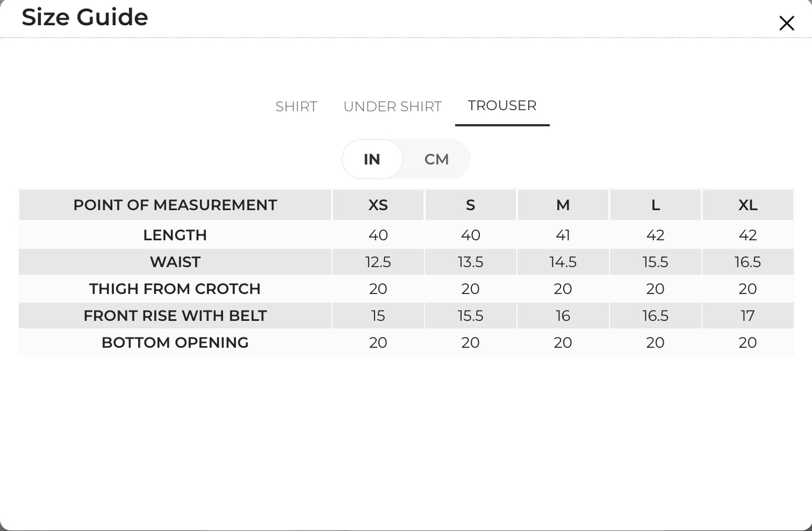Viewport: 812px width, 531px height.
Task: Click the BOTTOM OPENING row label
Action: pyautogui.click(x=175, y=343)
